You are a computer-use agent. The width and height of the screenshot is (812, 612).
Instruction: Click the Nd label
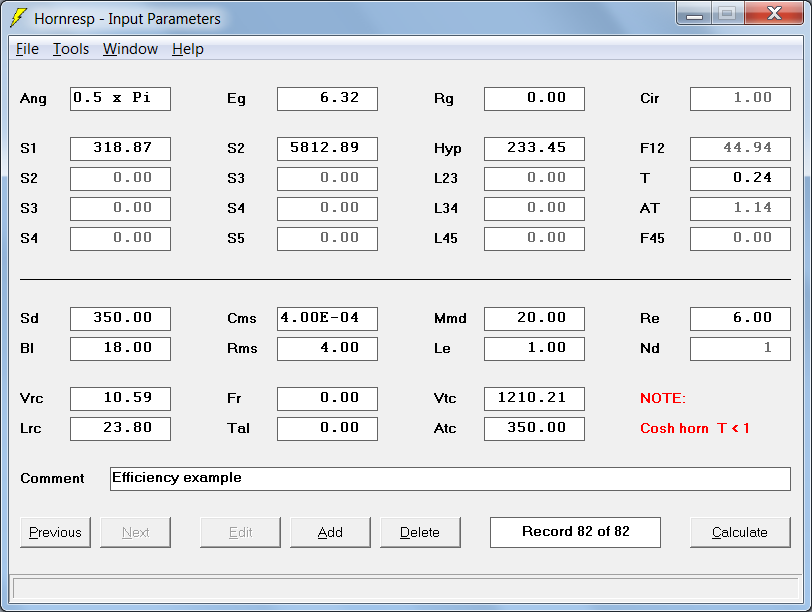[649, 349]
